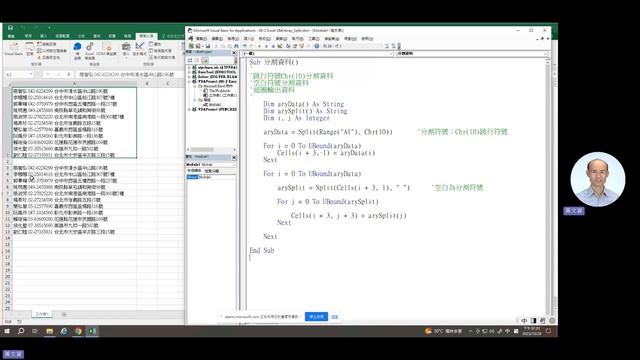Open the File (檔案) tab in Excel
This screenshot has height=360, width=640.
click(x=11, y=36)
